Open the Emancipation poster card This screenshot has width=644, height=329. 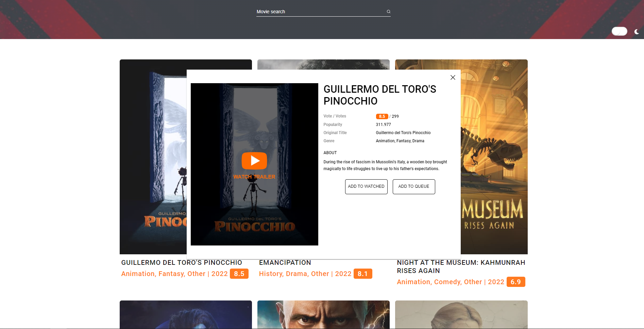point(323,65)
